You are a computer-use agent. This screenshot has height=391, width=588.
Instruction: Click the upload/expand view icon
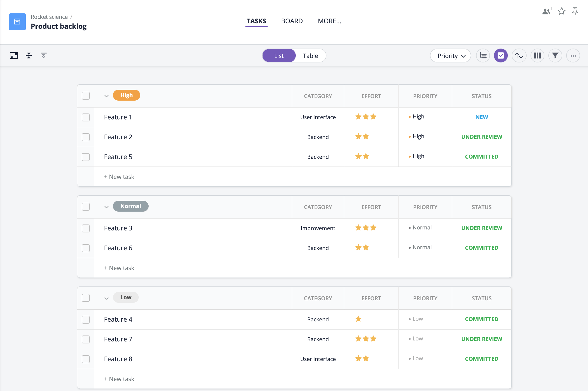click(14, 56)
